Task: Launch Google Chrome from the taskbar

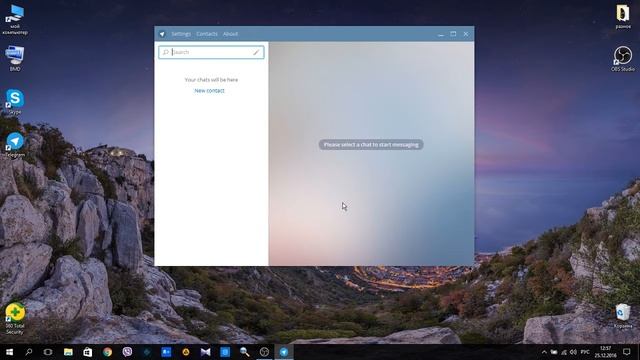Action: 107,352
